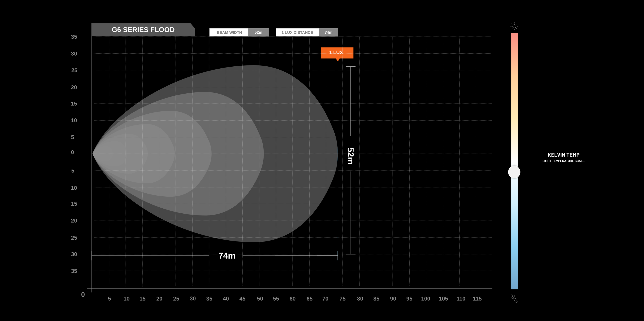Click the LIGHT TEMPERATURE SCALE subtitle

pos(563,161)
